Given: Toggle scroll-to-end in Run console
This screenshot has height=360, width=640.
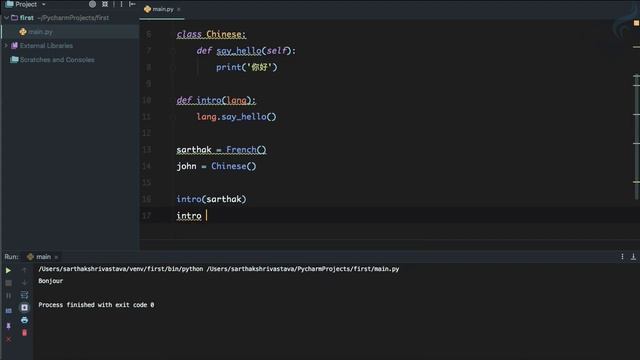Looking at the screenshot, I should point(24,307).
